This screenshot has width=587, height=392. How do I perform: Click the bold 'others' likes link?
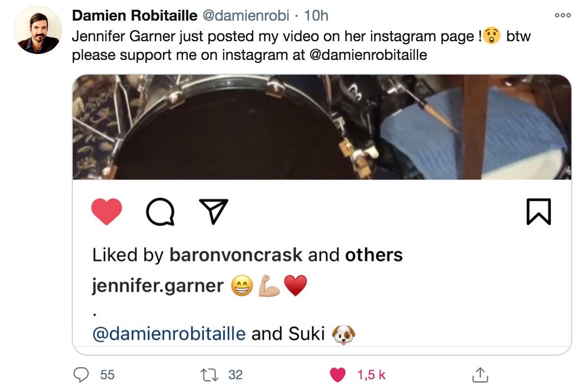(374, 255)
